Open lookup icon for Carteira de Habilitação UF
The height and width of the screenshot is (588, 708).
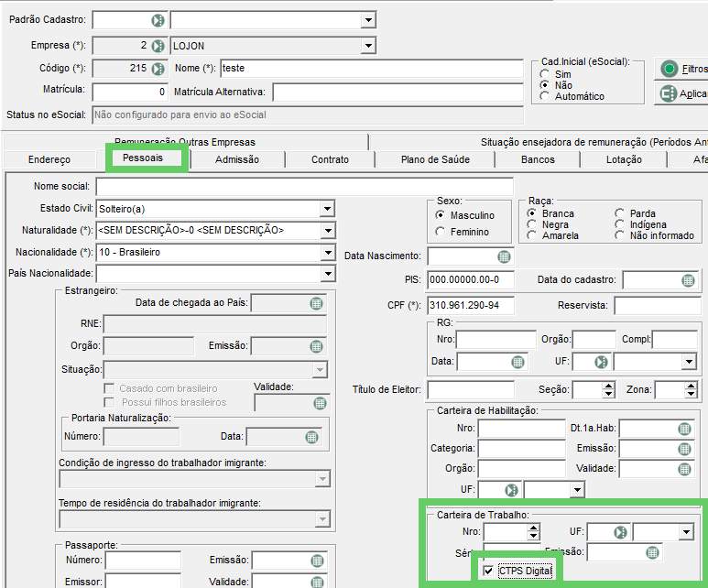tap(511, 490)
